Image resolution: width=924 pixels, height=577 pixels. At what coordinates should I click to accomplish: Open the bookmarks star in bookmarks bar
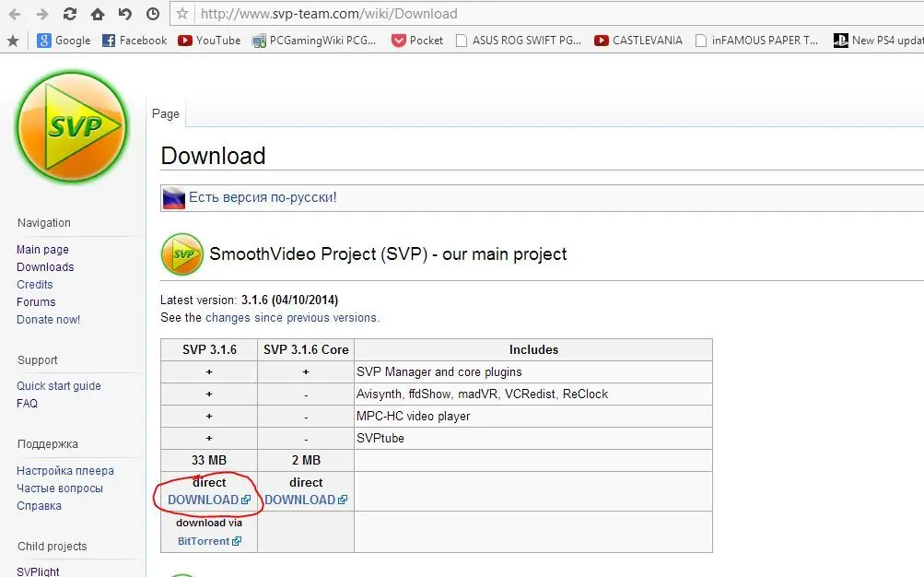(x=13, y=41)
